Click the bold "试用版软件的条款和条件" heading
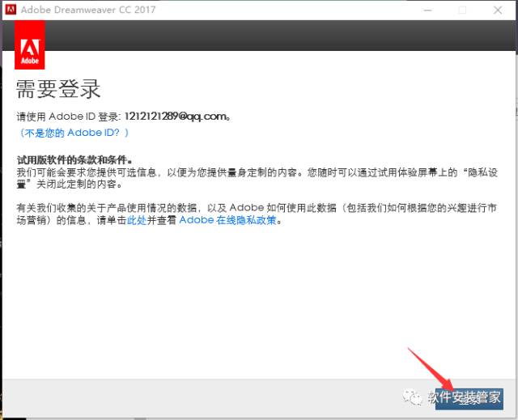The height and width of the screenshot is (420, 518). click(74, 159)
